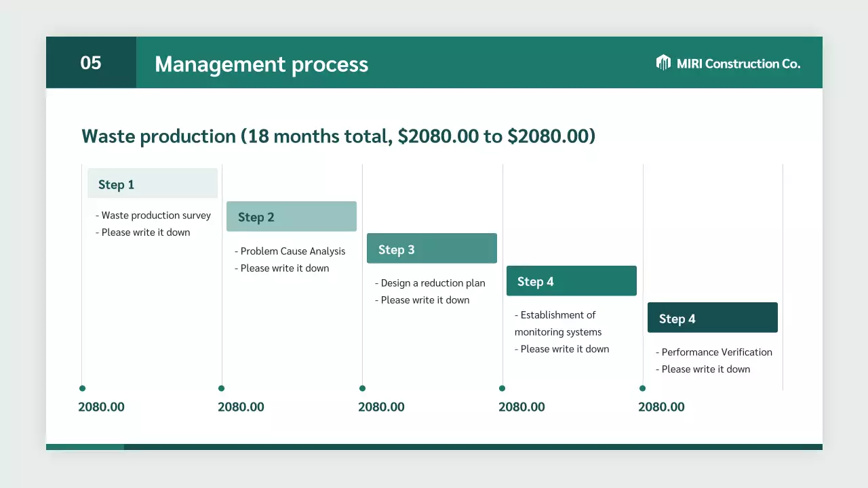868x488 pixels.
Task: Select Step 4 box above monitoring systems text
Action: (x=571, y=281)
